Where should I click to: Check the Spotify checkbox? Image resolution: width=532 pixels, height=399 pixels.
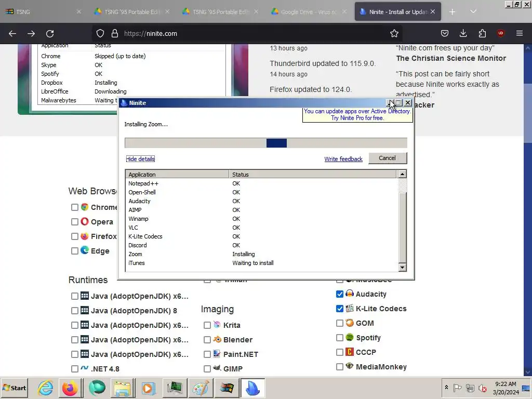pos(340,338)
